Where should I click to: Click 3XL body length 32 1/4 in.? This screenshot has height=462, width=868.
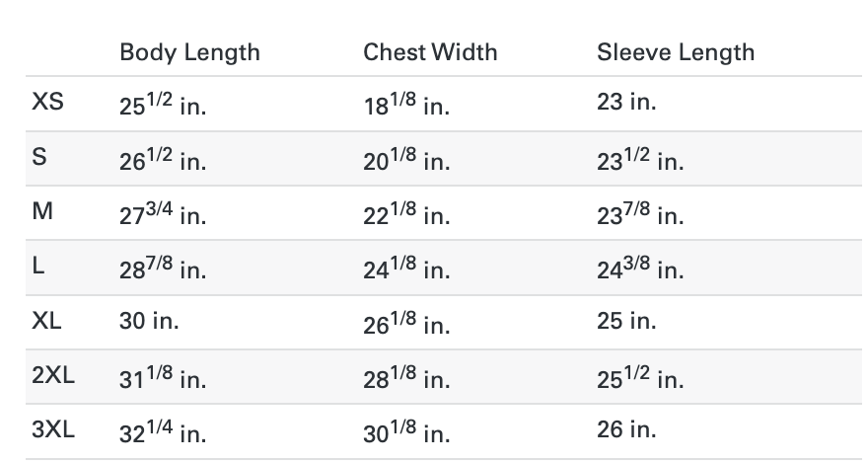pyautogui.click(x=163, y=433)
